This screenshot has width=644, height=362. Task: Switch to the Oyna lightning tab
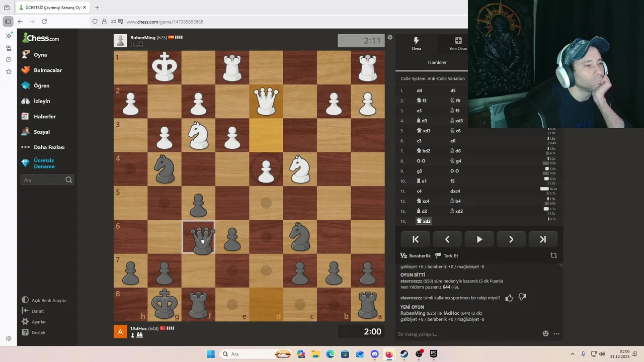click(x=417, y=44)
